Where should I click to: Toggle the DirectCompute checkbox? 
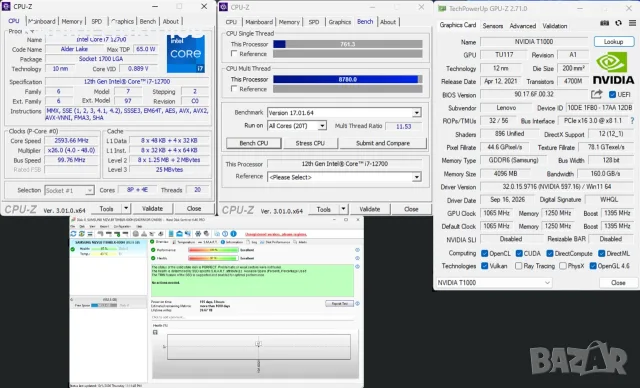click(550, 253)
